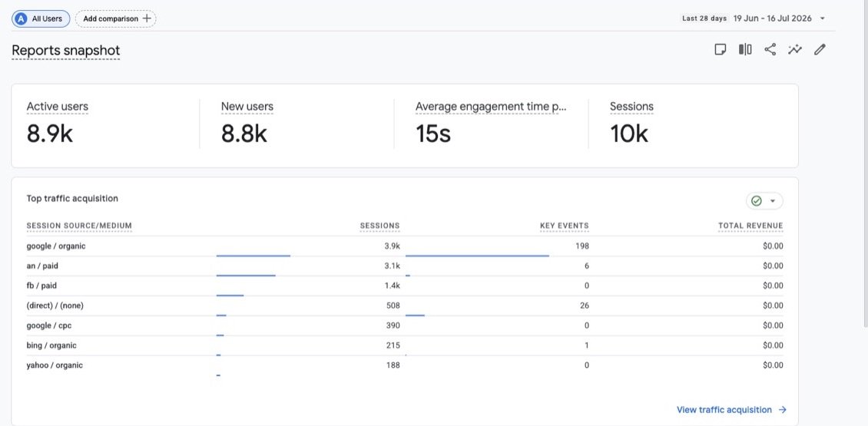The height and width of the screenshot is (426, 868).
Task: Click the 1.4k sessions value
Action: coord(392,286)
